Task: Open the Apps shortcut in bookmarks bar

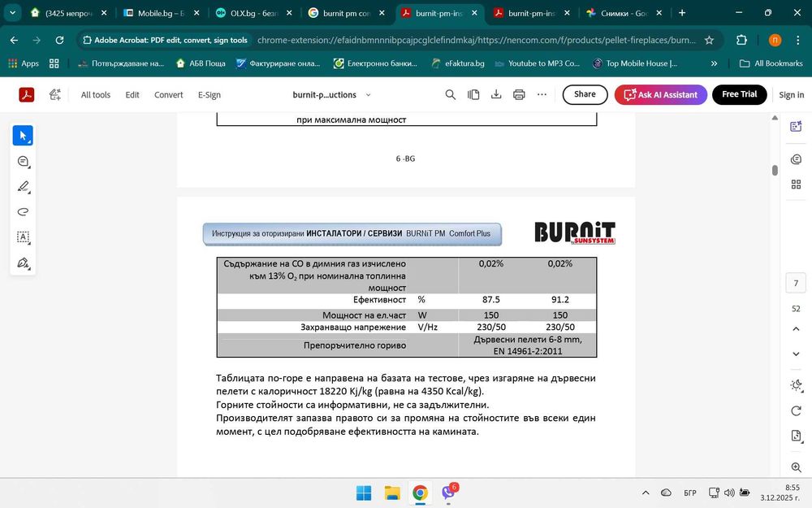Action: [24, 63]
